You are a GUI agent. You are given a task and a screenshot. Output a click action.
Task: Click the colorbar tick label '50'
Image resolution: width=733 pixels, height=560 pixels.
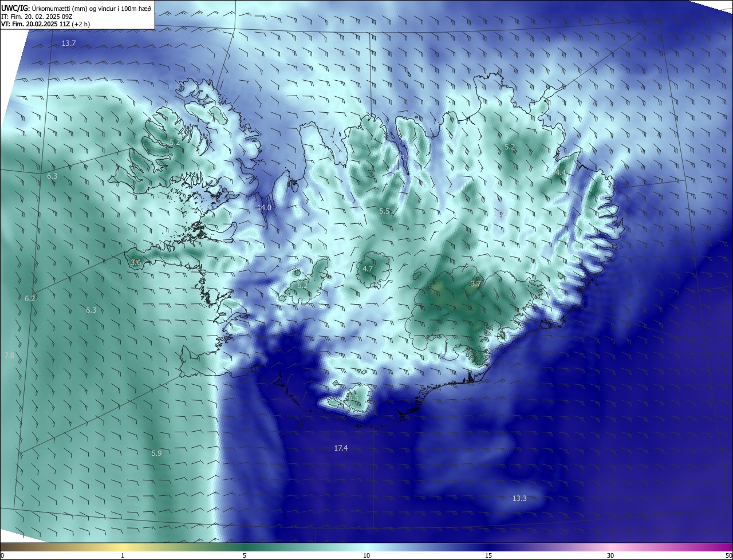point(728,555)
